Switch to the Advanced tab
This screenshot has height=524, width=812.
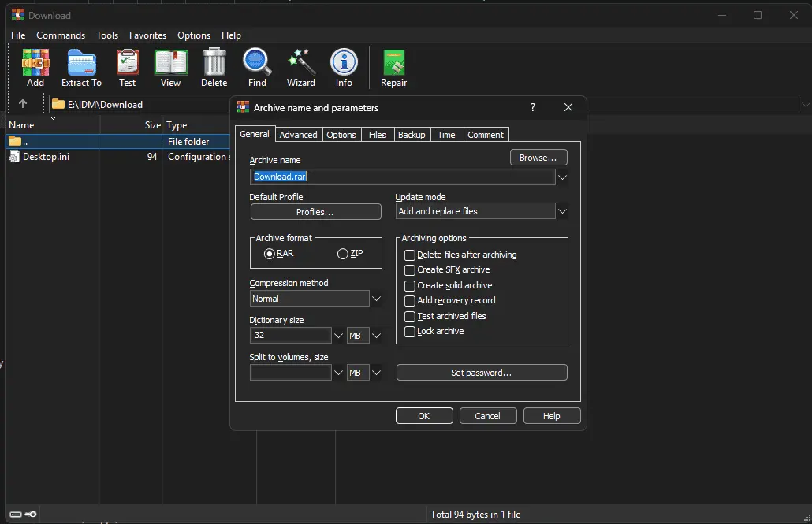298,135
